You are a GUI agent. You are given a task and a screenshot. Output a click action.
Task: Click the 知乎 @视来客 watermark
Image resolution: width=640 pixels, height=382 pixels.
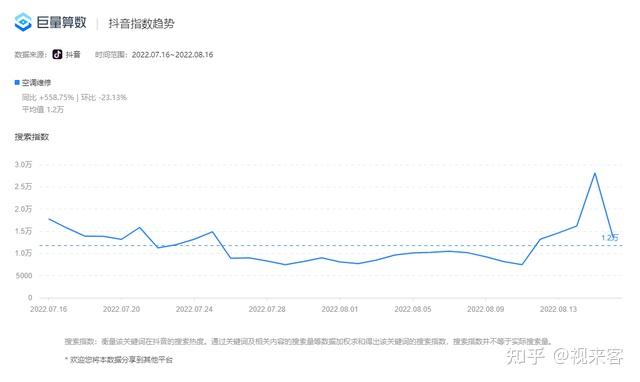coord(564,356)
